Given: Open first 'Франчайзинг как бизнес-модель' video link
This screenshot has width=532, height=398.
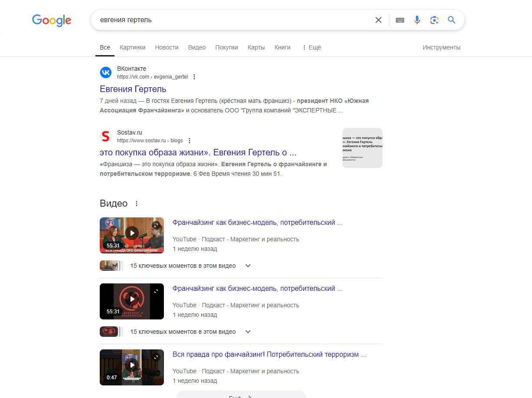Looking at the screenshot, I should [x=258, y=222].
